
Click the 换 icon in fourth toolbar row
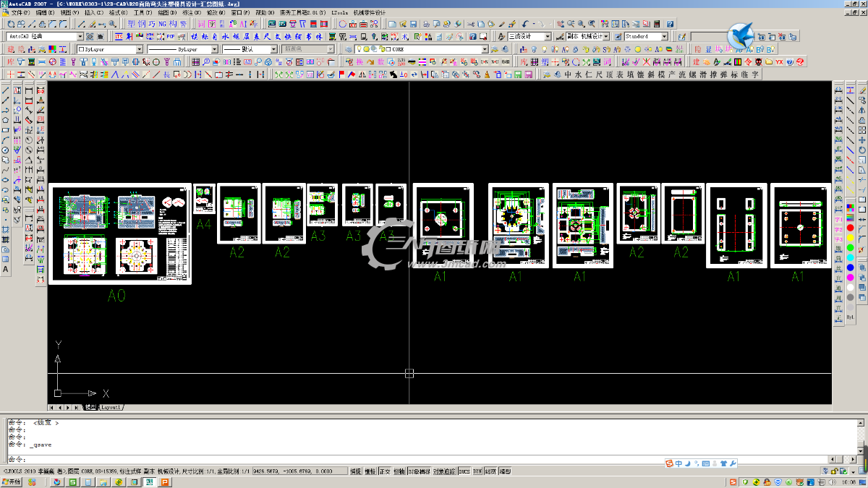point(359,62)
